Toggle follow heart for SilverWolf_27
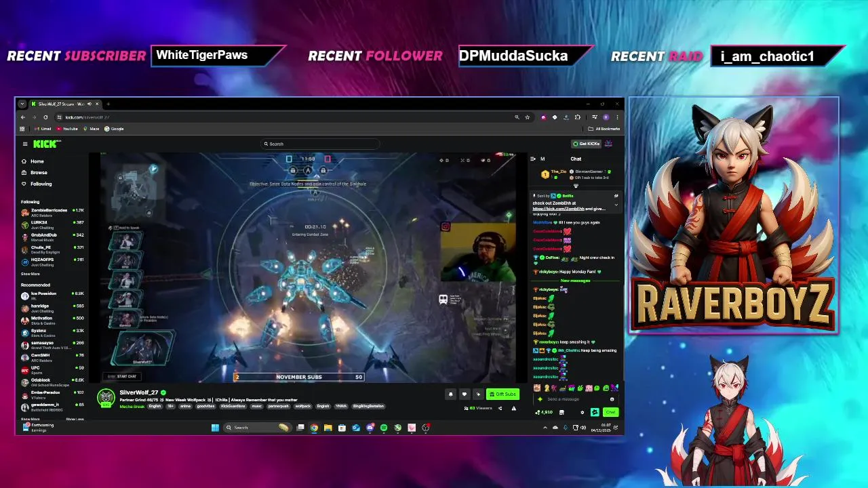Screen dimensions: 868x488 tap(465, 394)
